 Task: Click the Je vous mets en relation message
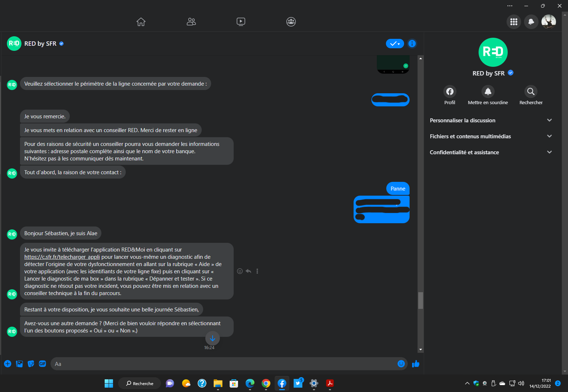pos(111,130)
